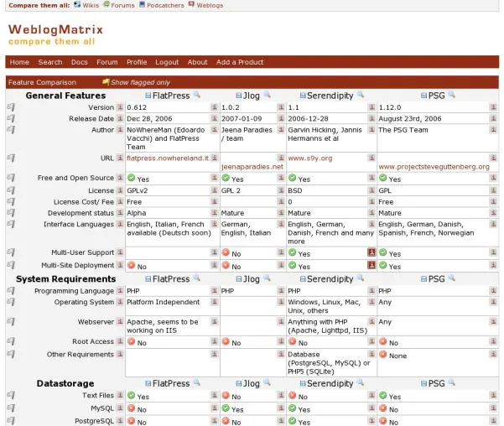Click magnifier beside Jlog in Datastorage header

267,382
